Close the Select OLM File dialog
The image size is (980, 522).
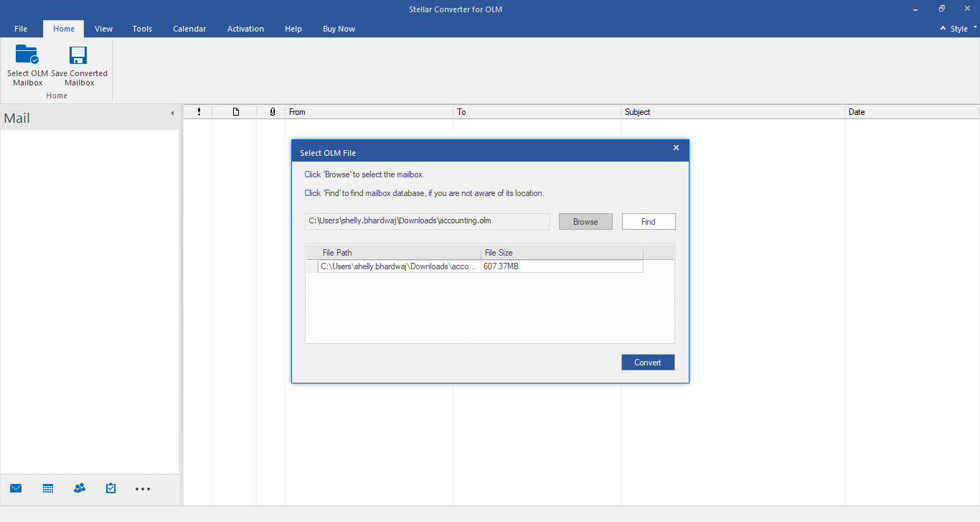(x=676, y=148)
